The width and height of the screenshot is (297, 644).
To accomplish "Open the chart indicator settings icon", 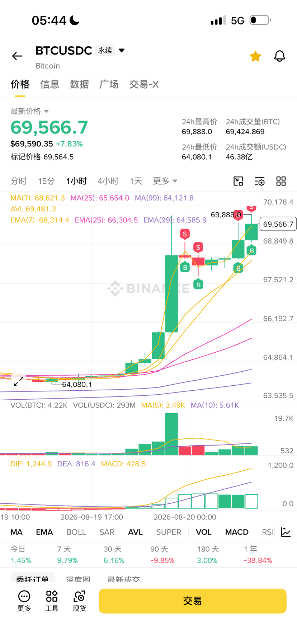I will click(x=260, y=181).
